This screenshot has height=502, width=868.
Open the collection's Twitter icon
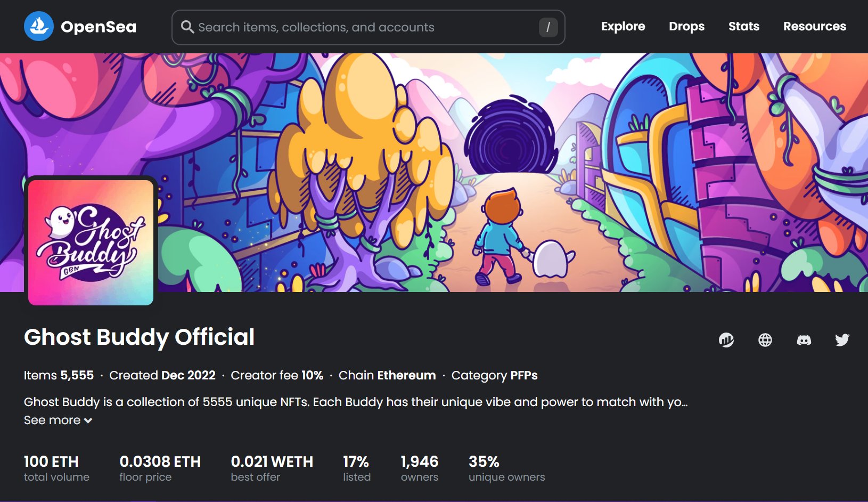(x=842, y=339)
